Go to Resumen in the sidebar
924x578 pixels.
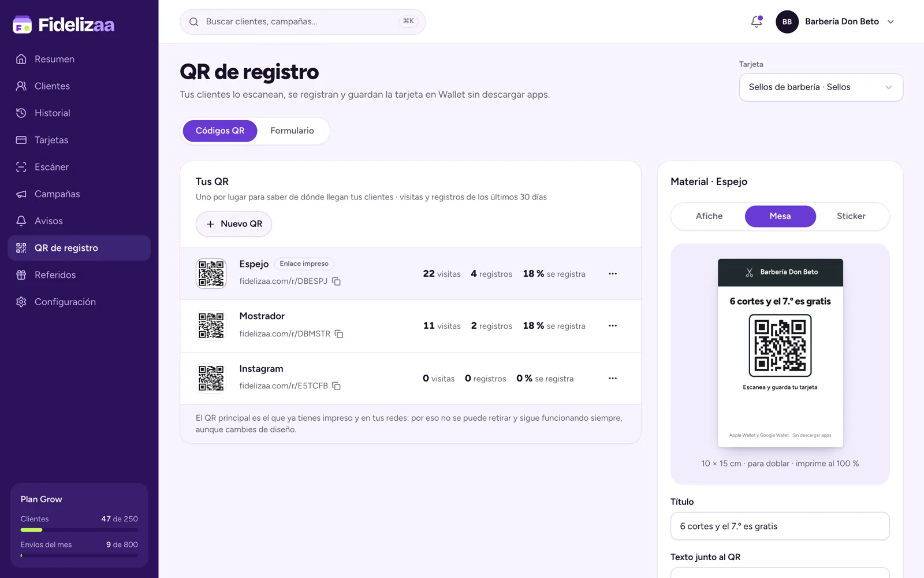79,59
